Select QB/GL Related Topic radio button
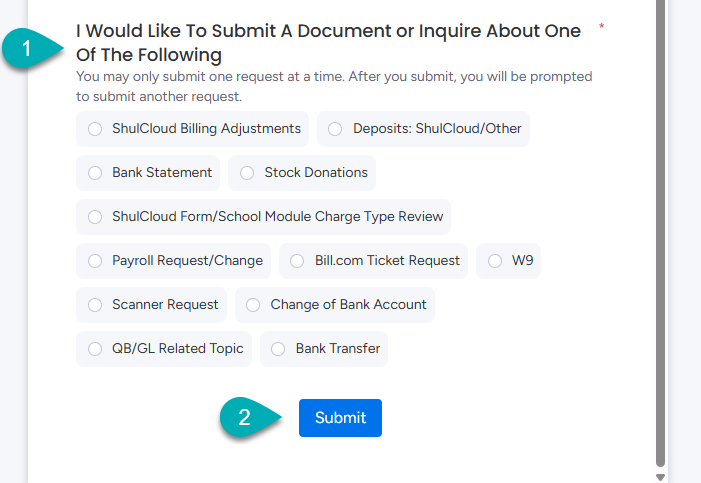Viewport: 701px width, 483px height. [x=95, y=349]
